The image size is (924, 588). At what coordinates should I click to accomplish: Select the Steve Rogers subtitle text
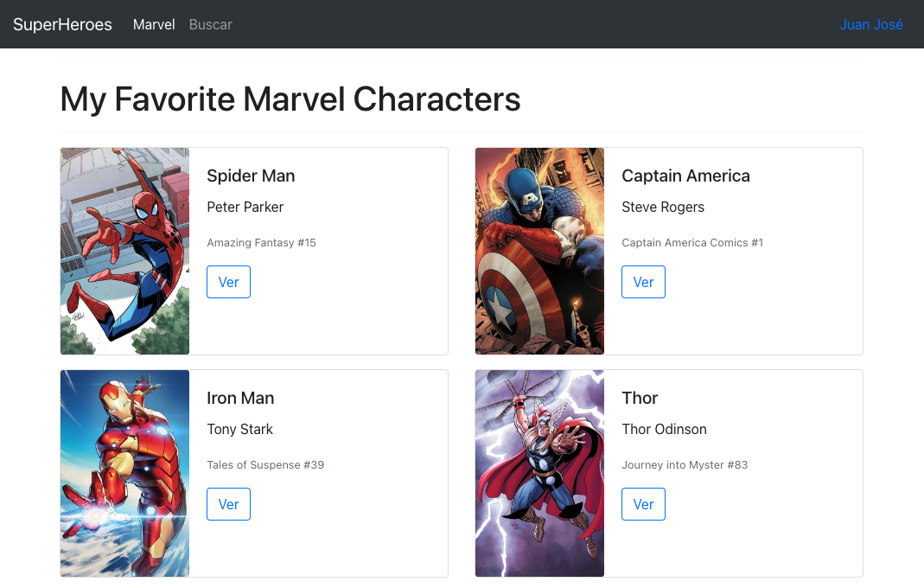663,207
